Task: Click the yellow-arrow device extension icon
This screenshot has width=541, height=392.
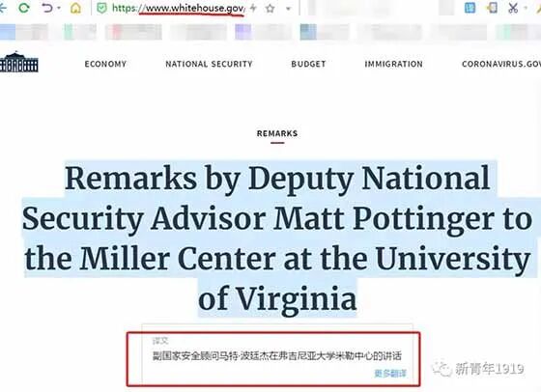Action: click(x=492, y=8)
